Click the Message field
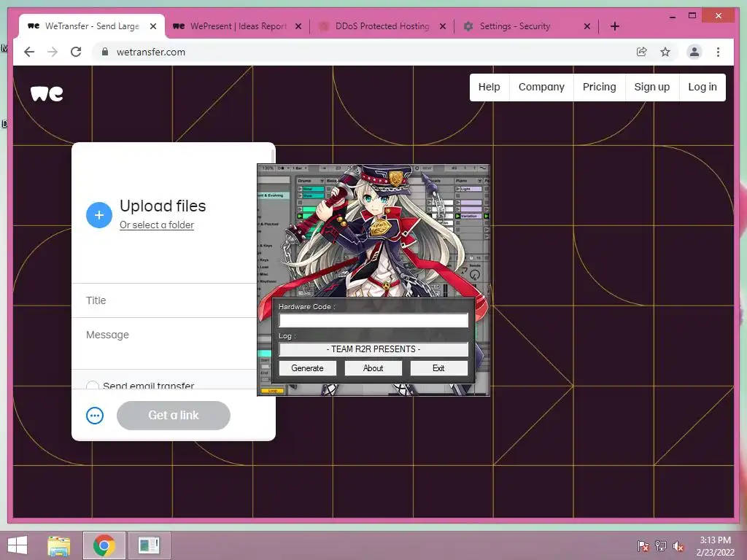Viewport: 747px width, 560px height. pyautogui.click(x=164, y=343)
